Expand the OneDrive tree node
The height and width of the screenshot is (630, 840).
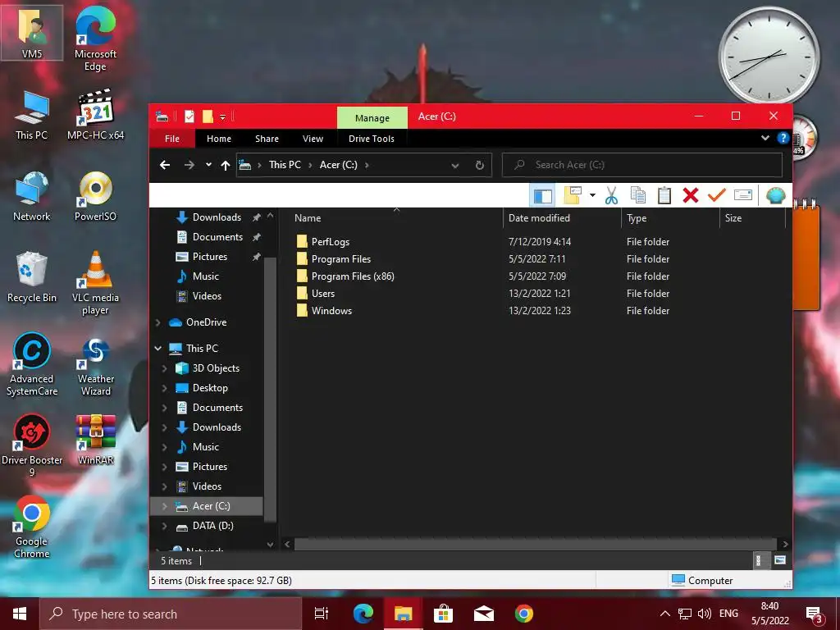tap(158, 322)
